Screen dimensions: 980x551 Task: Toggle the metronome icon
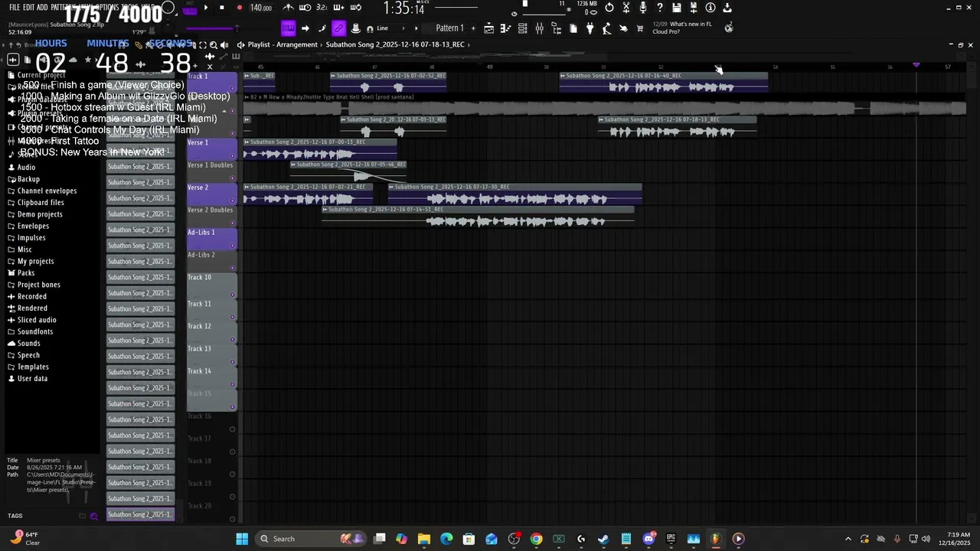[x=289, y=8]
